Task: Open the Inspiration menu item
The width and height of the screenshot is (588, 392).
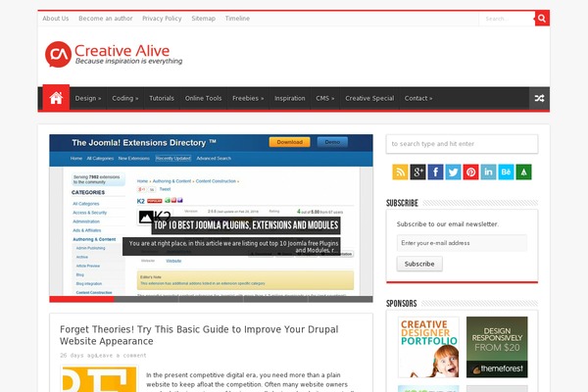Action: [x=289, y=98]
